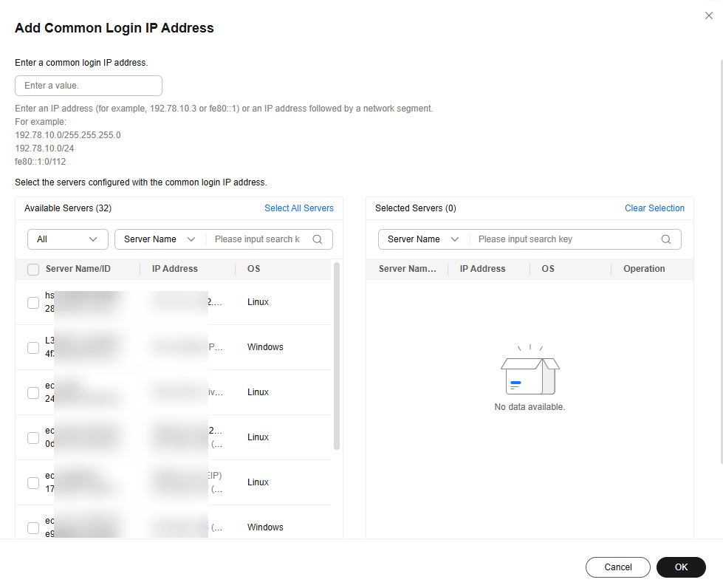
Task: Click the Clear Selection link
Action: (654, 208)
